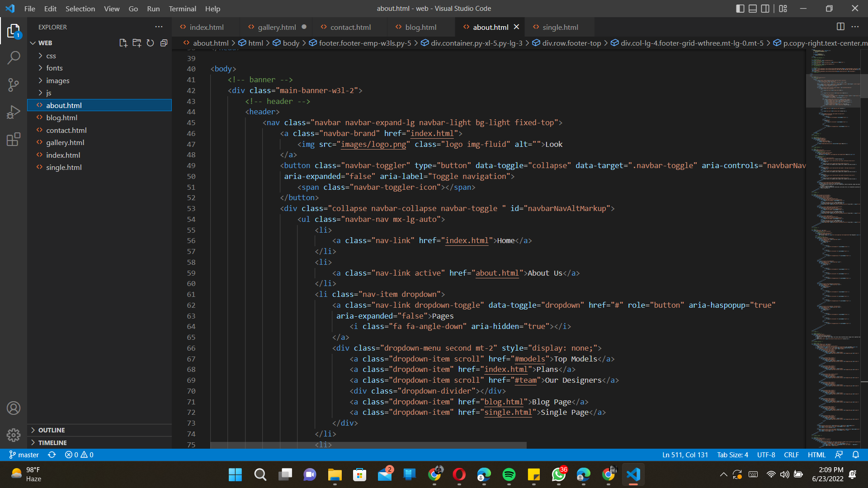Click the master branch indicator
The image size is (868, 488).
coord(24,455)
